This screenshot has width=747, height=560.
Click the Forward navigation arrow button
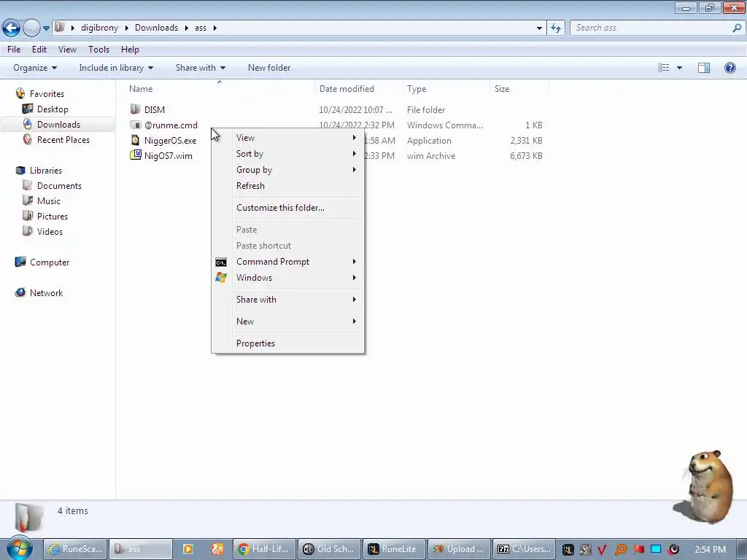click(32, 28)
